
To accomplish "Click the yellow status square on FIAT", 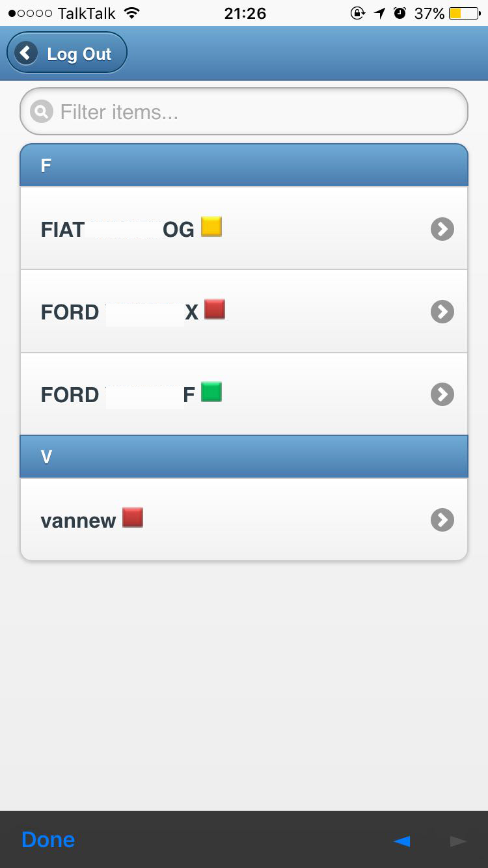I will pos(211,226).
